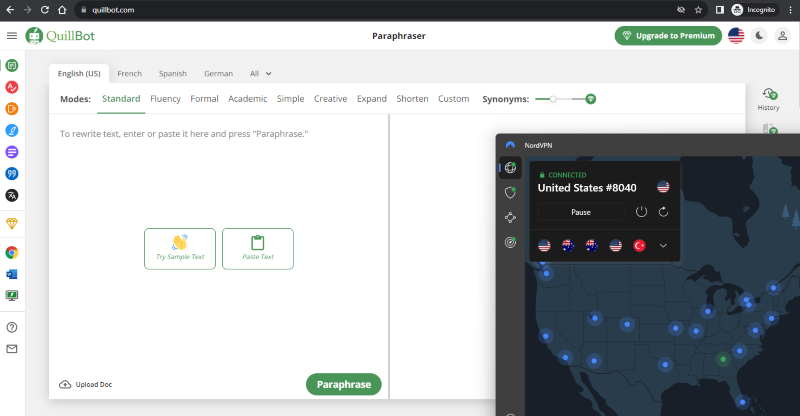
Task: Click the QuillBot logo
Action: [x=60, y=36]
